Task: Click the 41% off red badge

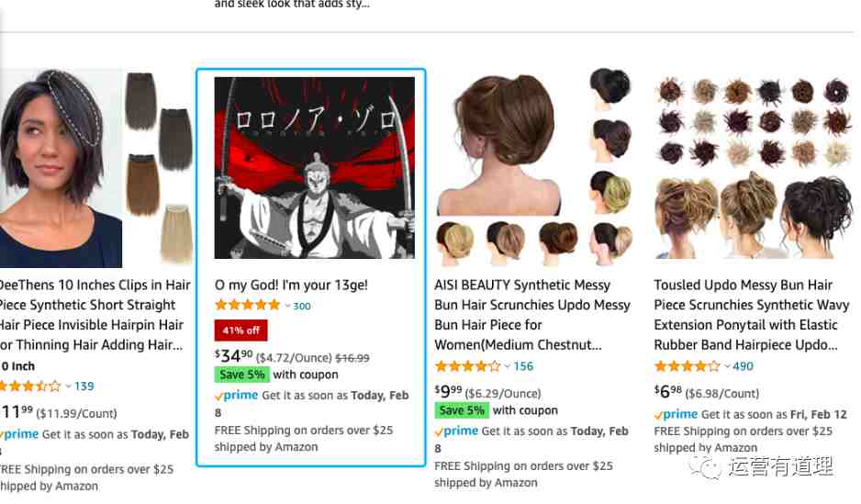Action: (x=241, y=330)
